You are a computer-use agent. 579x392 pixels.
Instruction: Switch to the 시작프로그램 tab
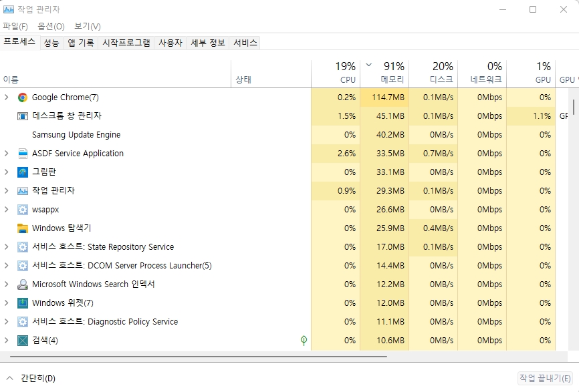point(126,43)
